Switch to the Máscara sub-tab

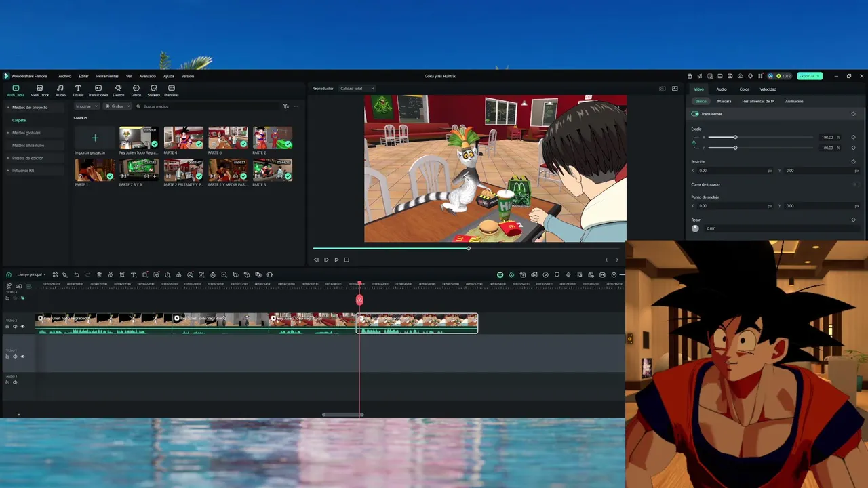pyautogui.click(x=724, y=101)
